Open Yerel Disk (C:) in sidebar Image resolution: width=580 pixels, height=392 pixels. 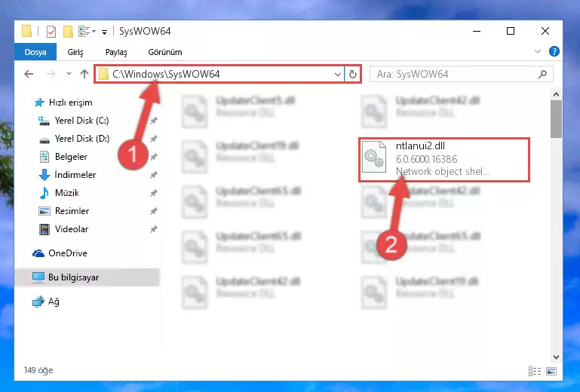tap(73, 121)
